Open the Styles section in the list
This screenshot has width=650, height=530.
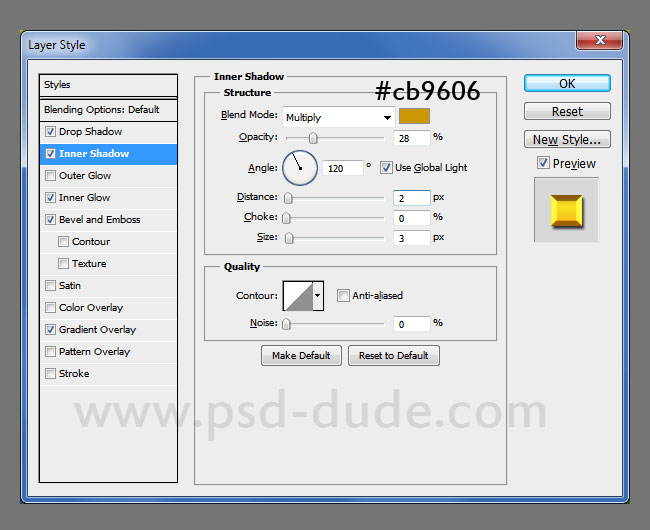coord(108,85)
